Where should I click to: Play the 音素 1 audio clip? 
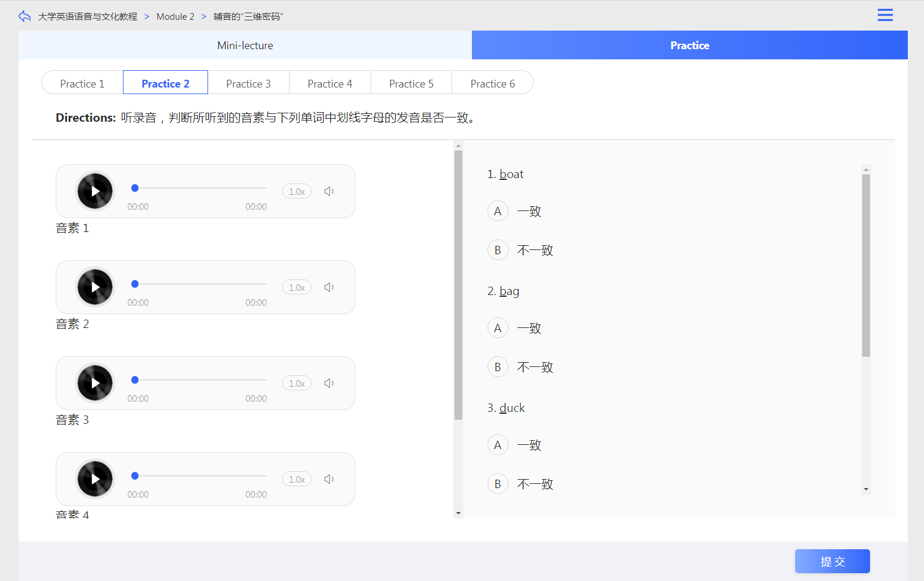(x=95, y=191)
